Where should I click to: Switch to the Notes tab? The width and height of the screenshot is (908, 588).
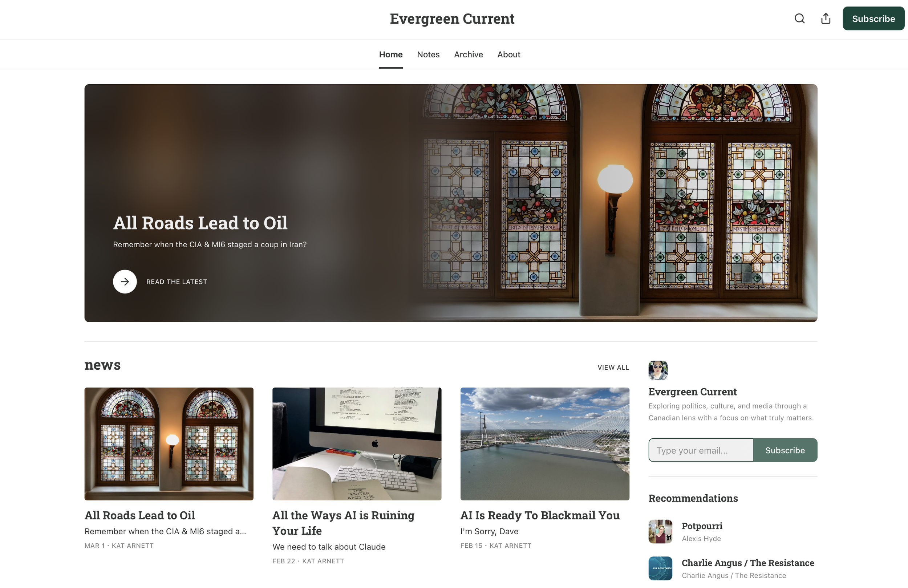point(428,54)
